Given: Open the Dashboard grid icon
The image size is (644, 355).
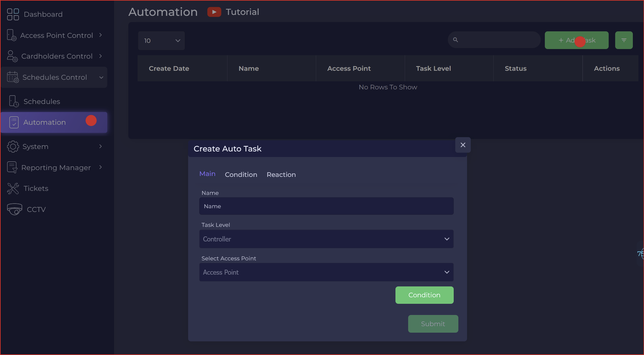Looking at the screenshot, I should (x=13, y=14).
